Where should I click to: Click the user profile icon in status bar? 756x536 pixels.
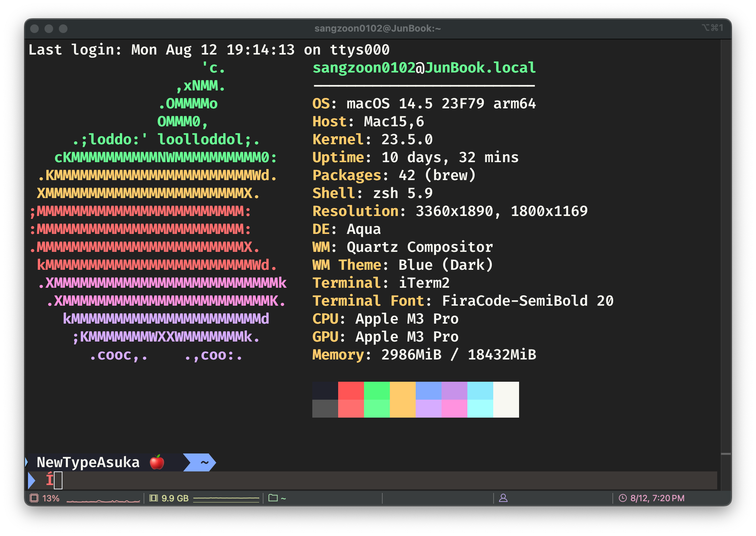[x=503, y=498]
